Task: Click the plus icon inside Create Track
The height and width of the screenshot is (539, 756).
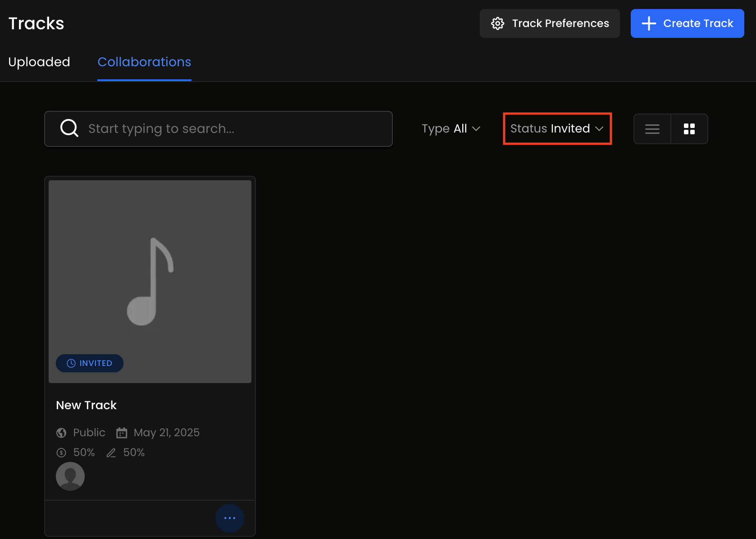Action: 649,23
